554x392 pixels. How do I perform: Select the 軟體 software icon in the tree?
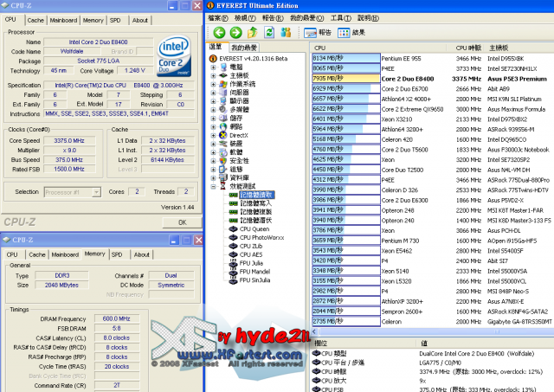[x=223, y=152]
